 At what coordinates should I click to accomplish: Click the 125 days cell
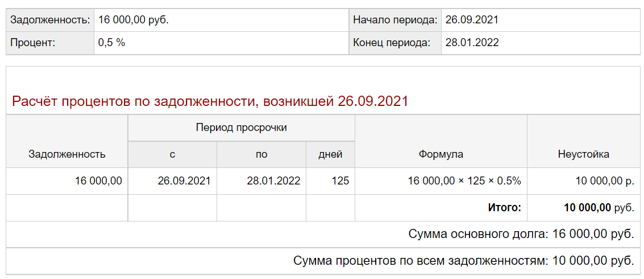[340, 181]
